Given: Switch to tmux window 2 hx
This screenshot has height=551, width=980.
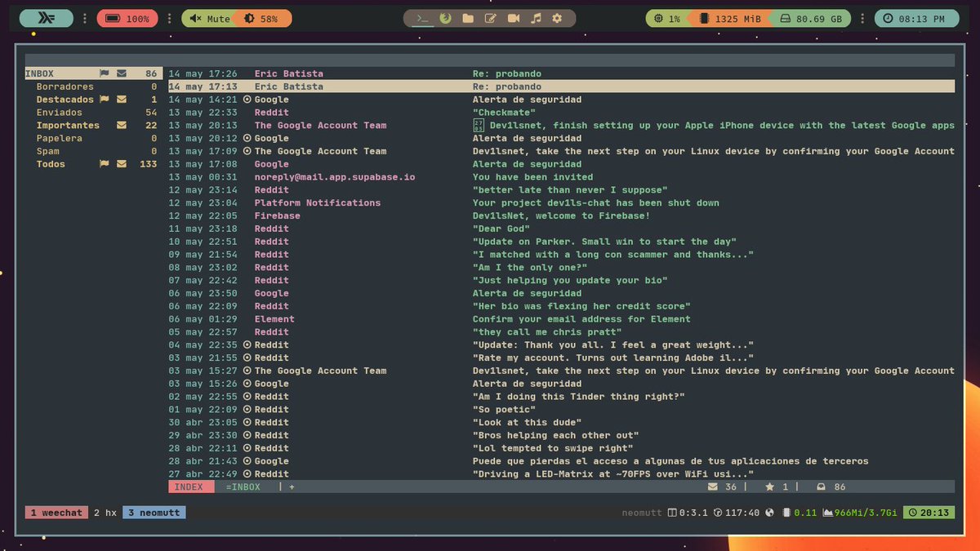Looking at the screenshot, I should coord(105,513).
